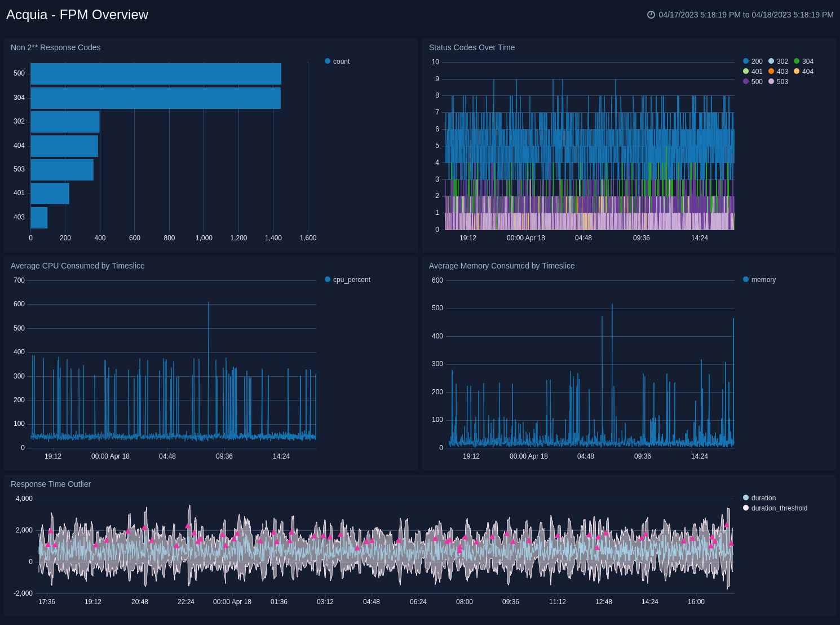
Task: Toggle the cpu_percent legend series
Action: pos(347,280)
